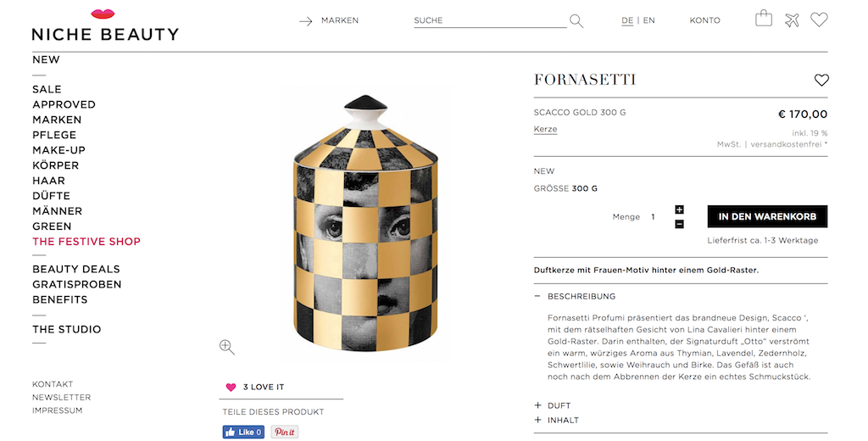The width and height of the screenshot is (868, 441).
Task: Switch language to EN
Action: click(649, 20)
